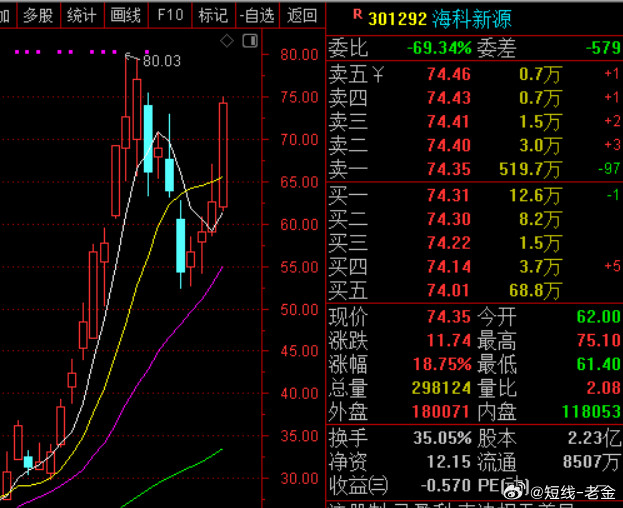Select 卖一 price 74.35 in order book
This screenshot has height=508, width=623.
pyautogui.click(x=449, y=169)
